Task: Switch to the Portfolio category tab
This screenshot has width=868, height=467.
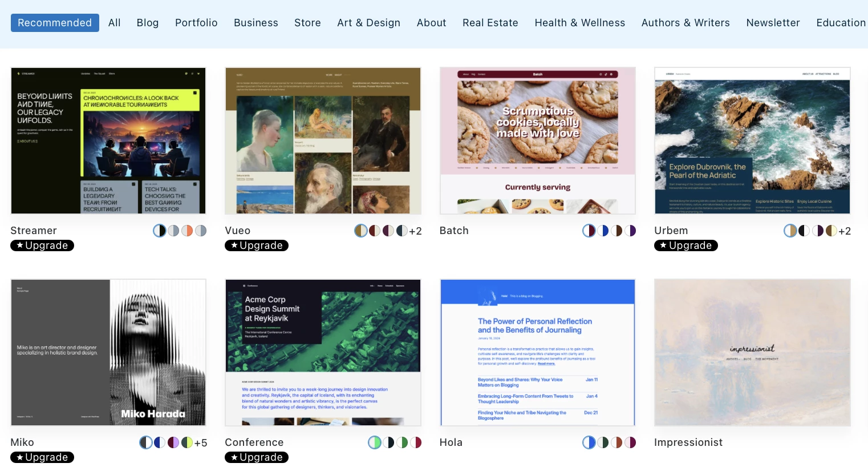Action: pyautogui.click(x=196, y=23)
